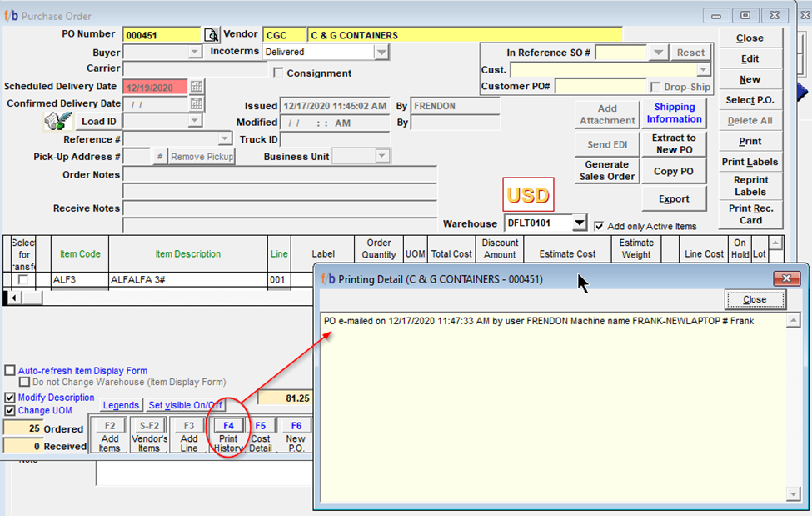The width and height of the screenshot is (812, 516).
Task: Toggle the Modify Description checkbox
Action: [10, 398]
